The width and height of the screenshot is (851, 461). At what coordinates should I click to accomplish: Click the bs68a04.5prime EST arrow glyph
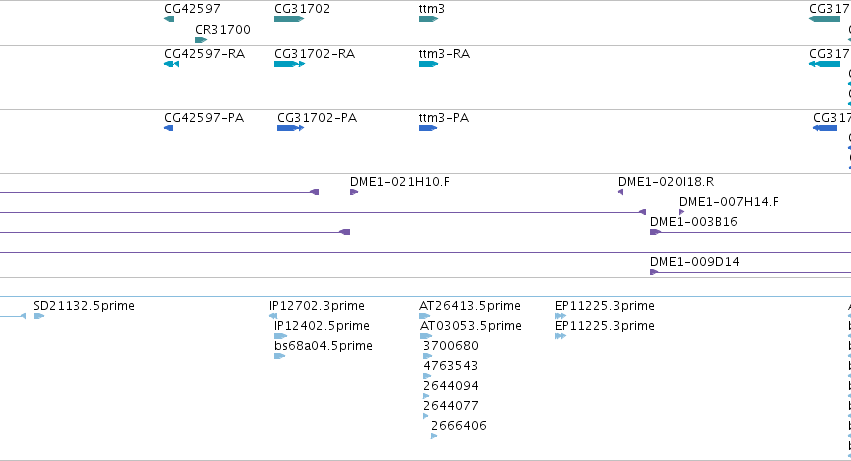coord(280,356)
